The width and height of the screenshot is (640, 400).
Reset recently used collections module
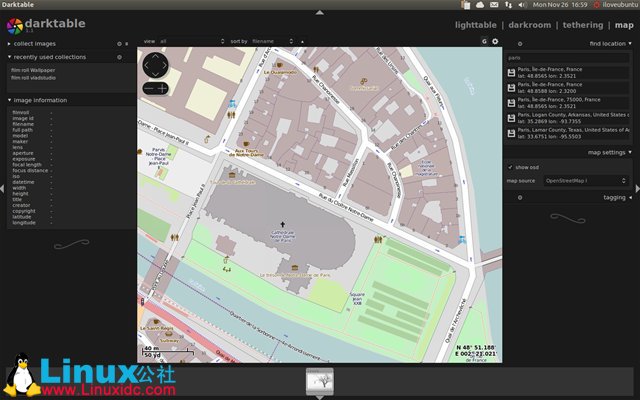click(119, 57)
